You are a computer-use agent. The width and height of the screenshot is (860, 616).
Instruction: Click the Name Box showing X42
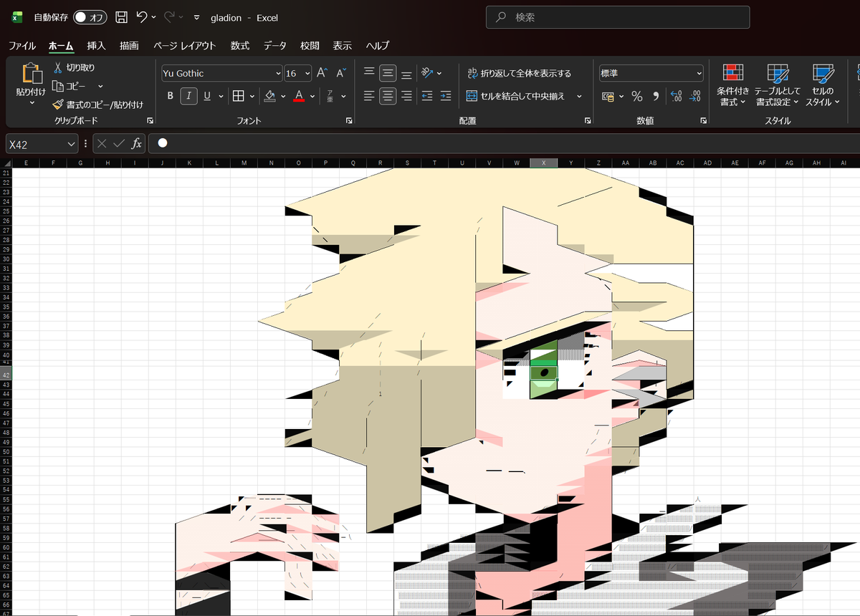tap(42, 144)
